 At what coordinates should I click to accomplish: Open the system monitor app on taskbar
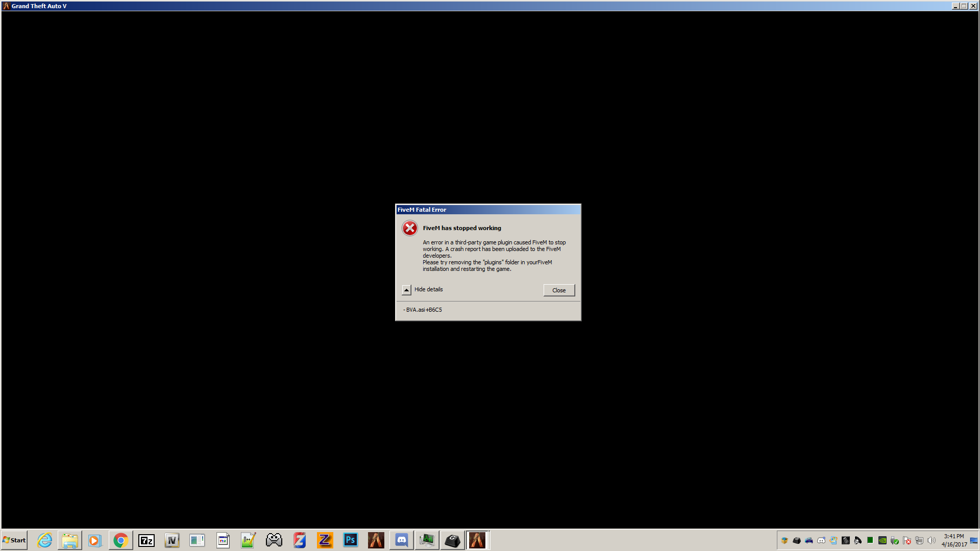427,540
